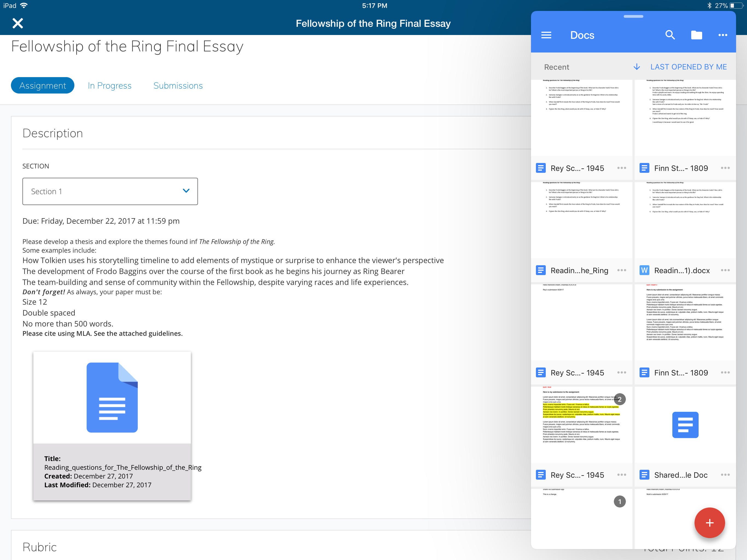Viewport: 747px width, 560px height.
Task: Tap the red plus new document button
Action: (x=709, y=523)
